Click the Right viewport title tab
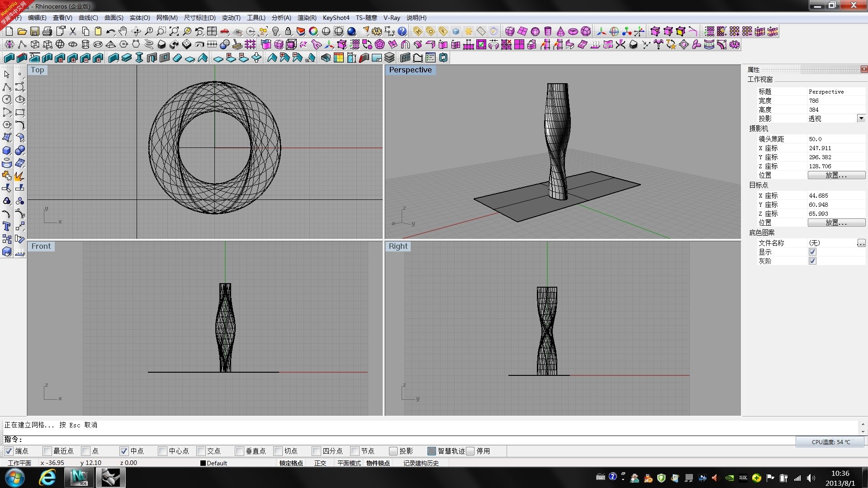 398,246
